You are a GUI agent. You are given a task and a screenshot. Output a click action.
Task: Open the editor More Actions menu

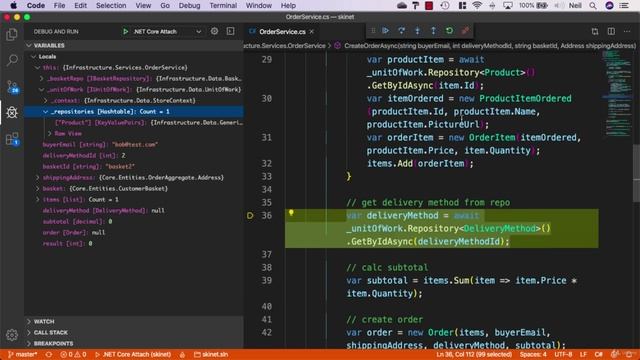(x=627, y=31)
